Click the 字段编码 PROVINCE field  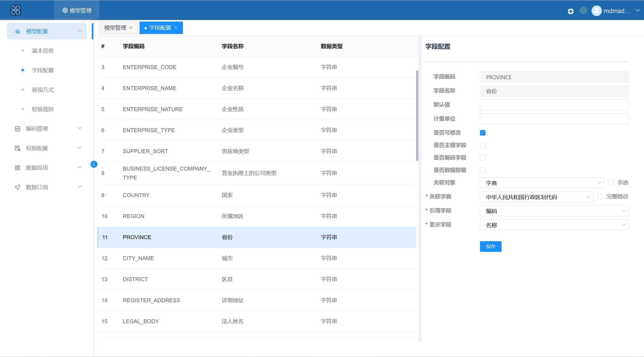554,77
